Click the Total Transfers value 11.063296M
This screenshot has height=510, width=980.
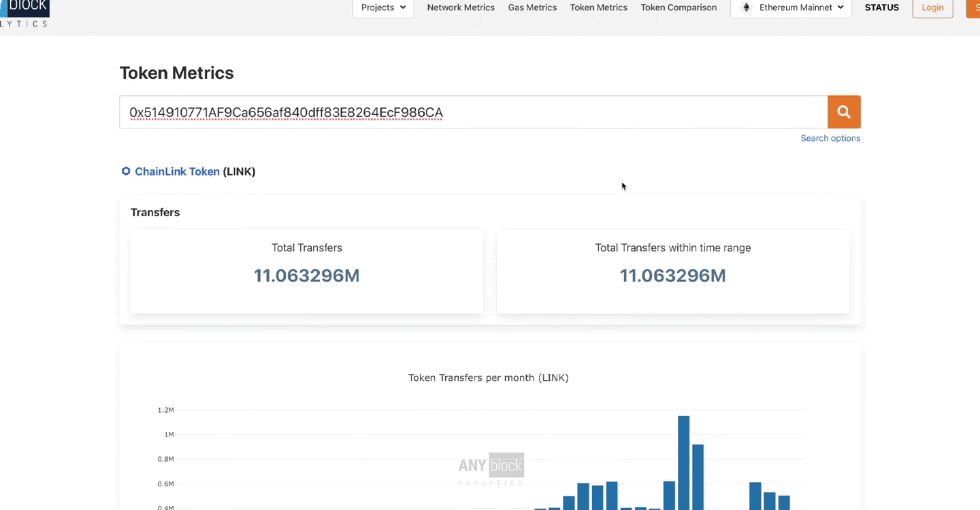(x=307, y=275)
